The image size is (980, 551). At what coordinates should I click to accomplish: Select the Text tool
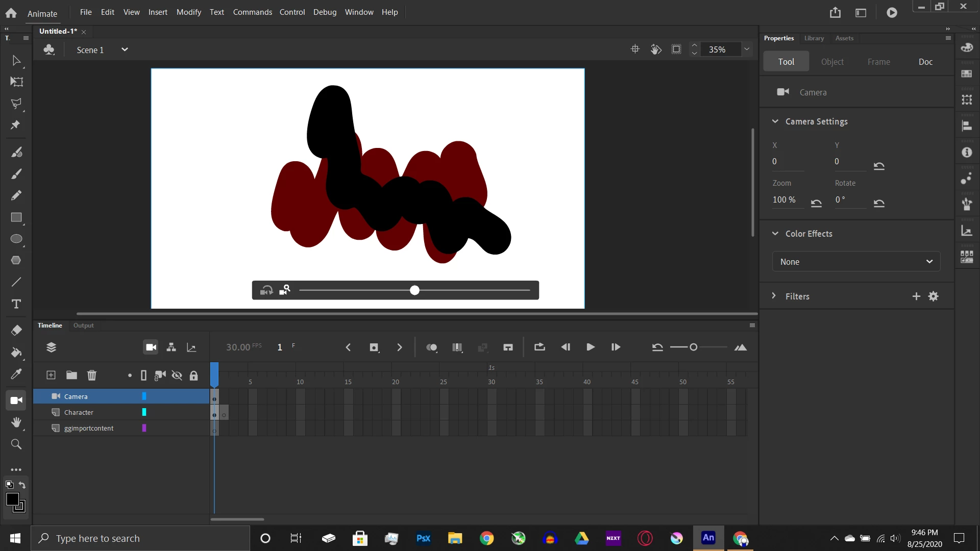pos(16,304)
